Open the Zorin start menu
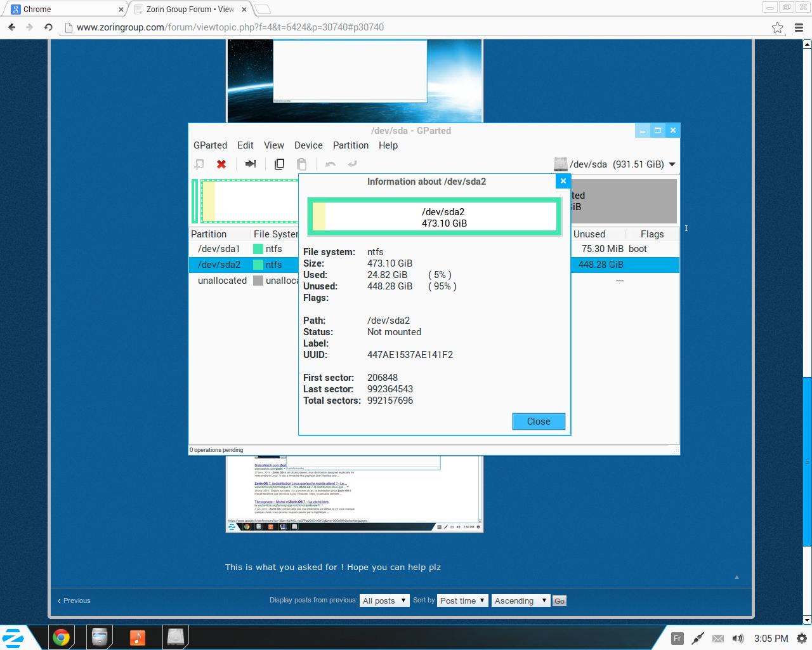 tap(14, 637)
